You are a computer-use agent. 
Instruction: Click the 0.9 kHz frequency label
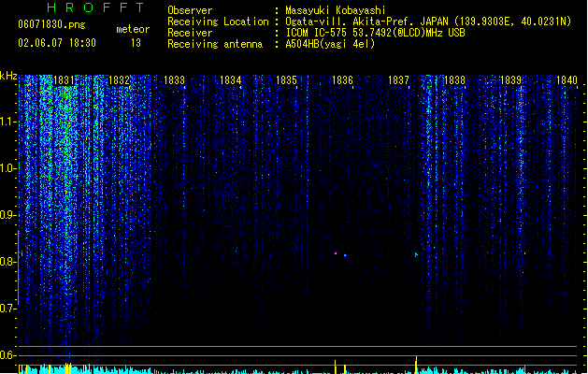(7, 215)
